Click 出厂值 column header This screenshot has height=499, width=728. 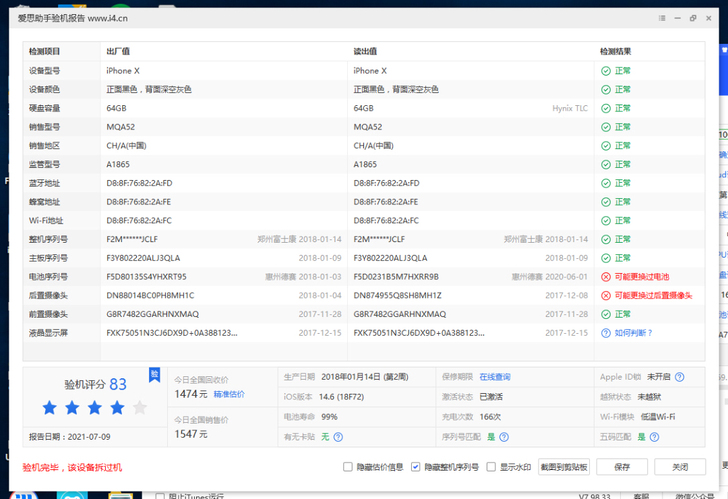118,52
